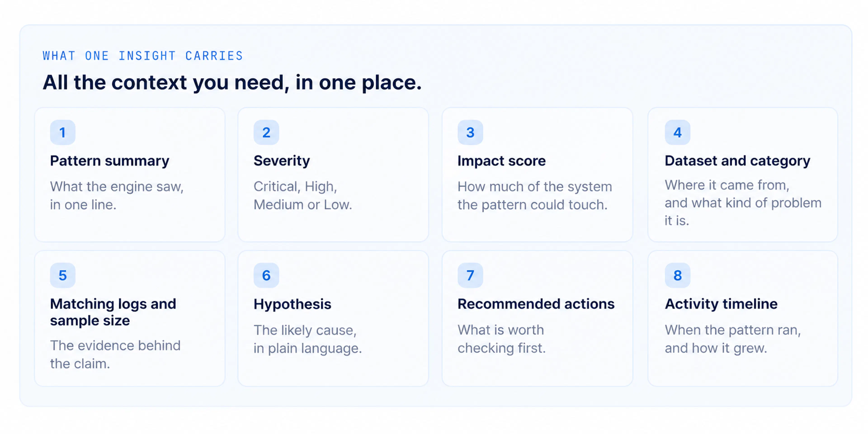Click the Recommended actions heading
The image size is (868, 434).
(x=536, y=304)
